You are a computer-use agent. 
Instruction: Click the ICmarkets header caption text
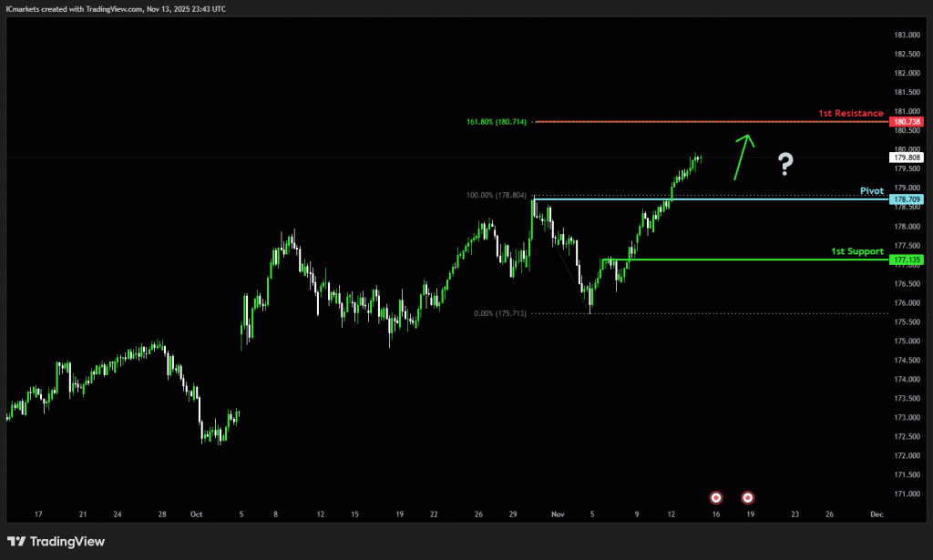click(115, 8)
